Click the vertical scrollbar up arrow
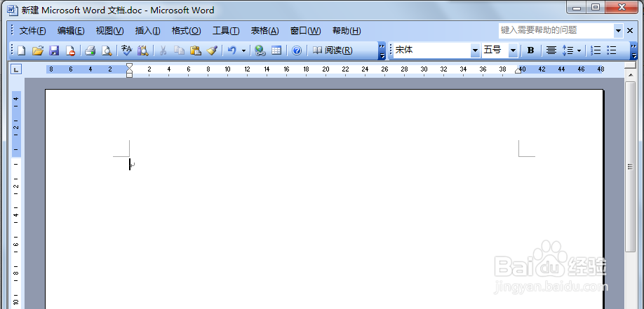The image size is (644, 309). click(630, 75)
